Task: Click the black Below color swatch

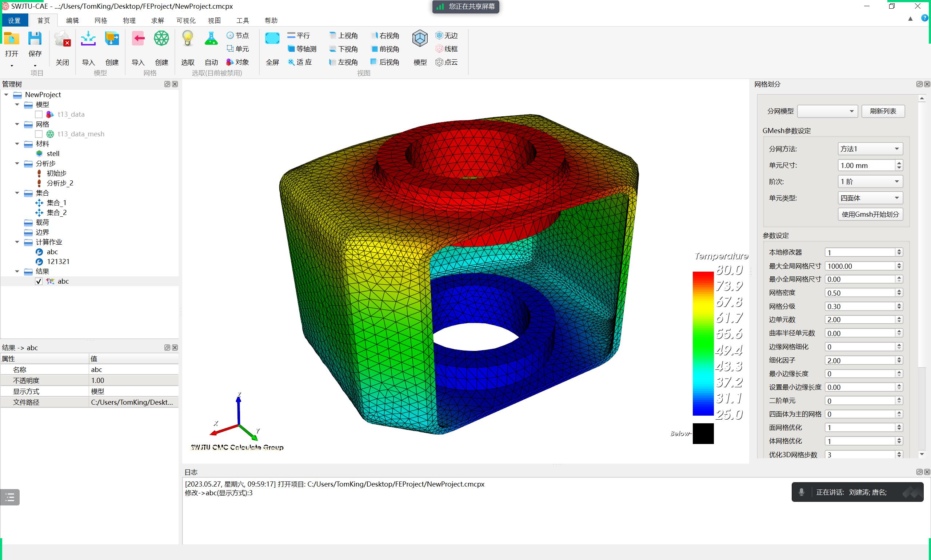Action: pyautogui.click(x=703, y=433)
